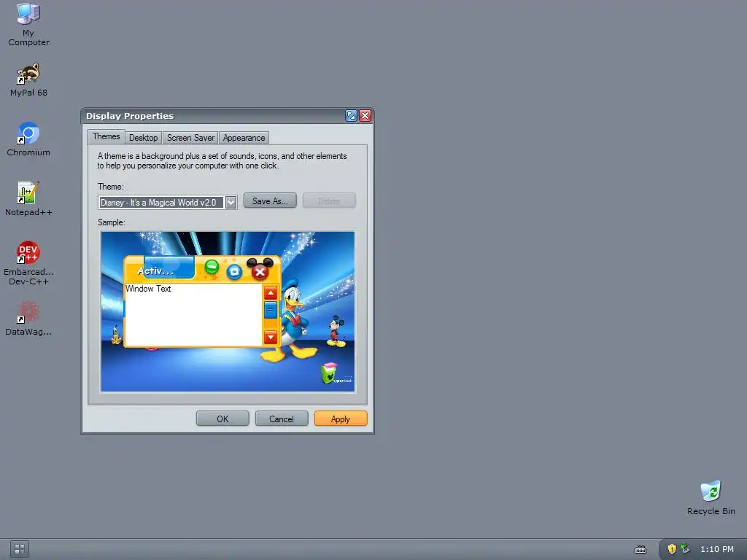Click the Display Properties title bar text
The height and width of the screenshot is (560, 747).
[x=130, y=116]
